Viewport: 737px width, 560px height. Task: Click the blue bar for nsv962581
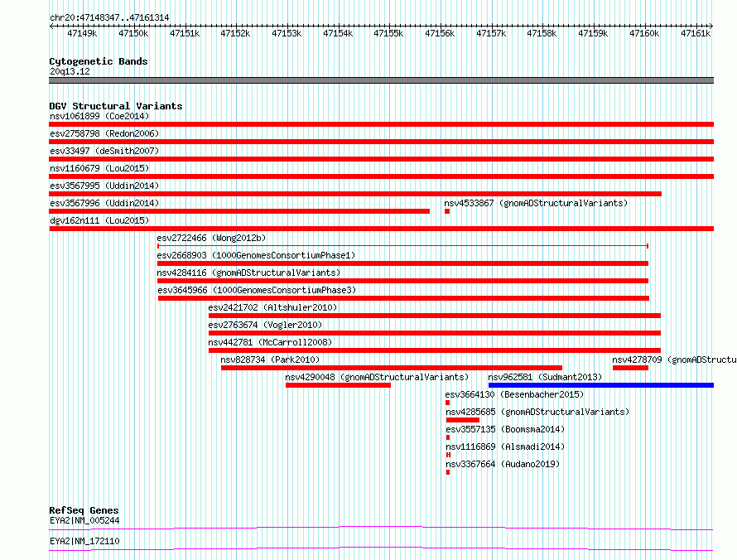pyautogui.click(x=601, y=385)
